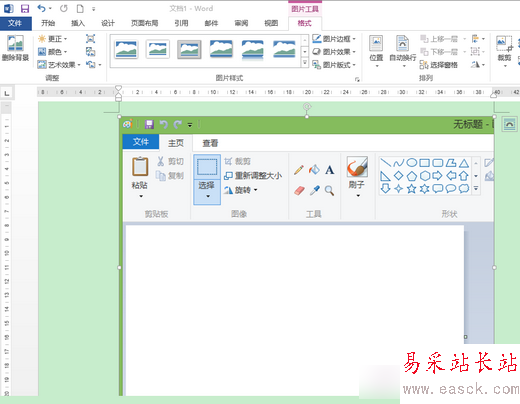
Task: Switch to the 开始 (Home) tab
Action: pyautogui.click(x=48, y=23)
